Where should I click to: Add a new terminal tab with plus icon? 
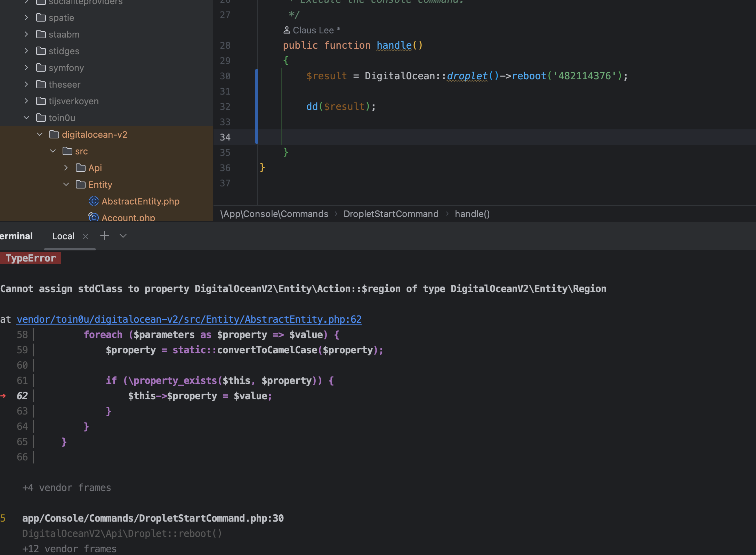104,236
